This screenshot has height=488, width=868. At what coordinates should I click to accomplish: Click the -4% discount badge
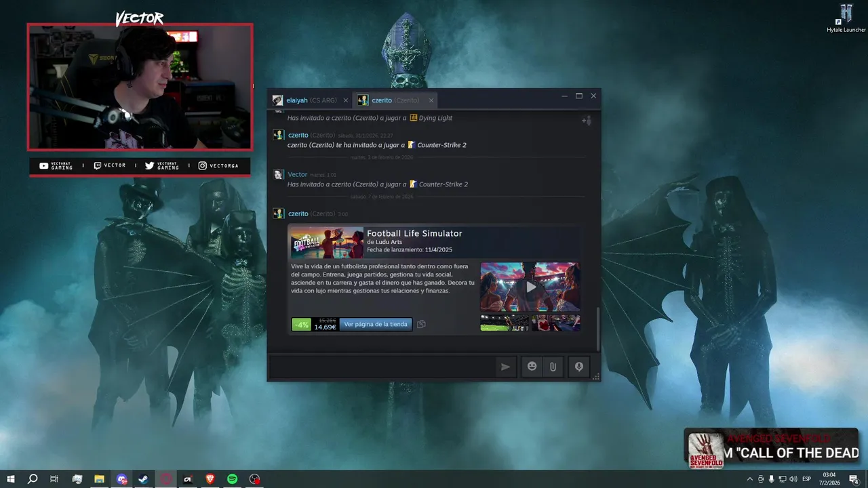click(x=302, y=325)
